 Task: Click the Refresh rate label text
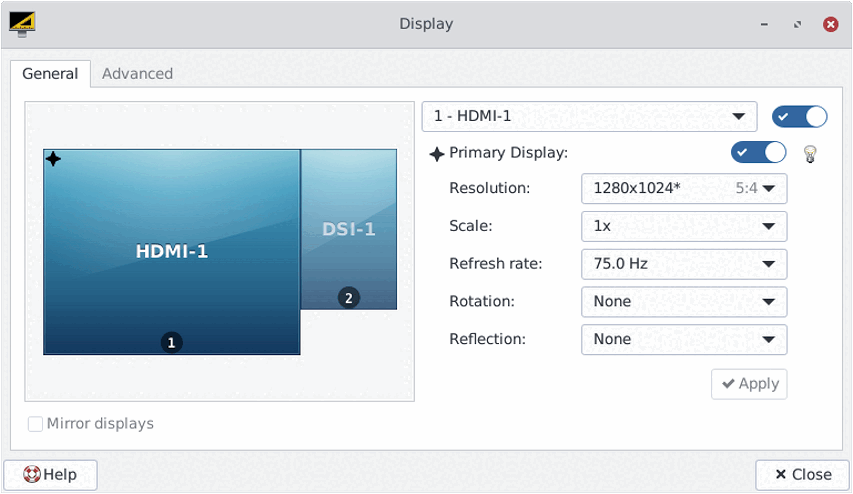[496, 264]
